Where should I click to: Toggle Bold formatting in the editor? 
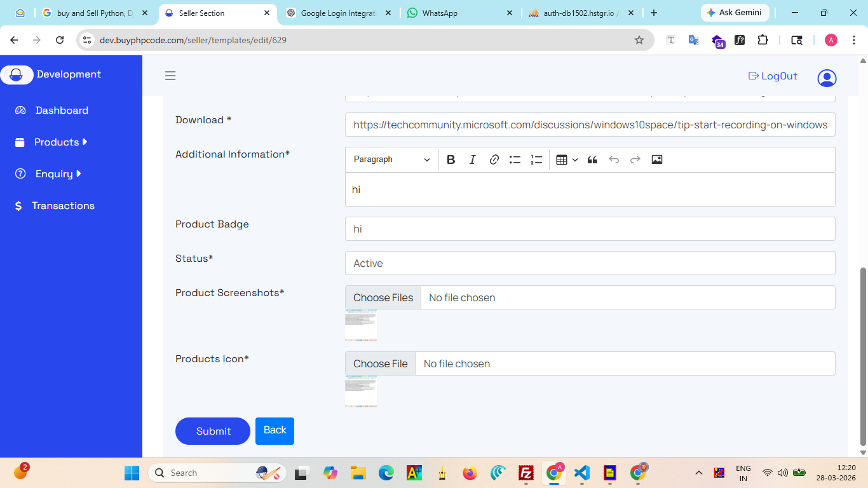click(x=451, y=159)
